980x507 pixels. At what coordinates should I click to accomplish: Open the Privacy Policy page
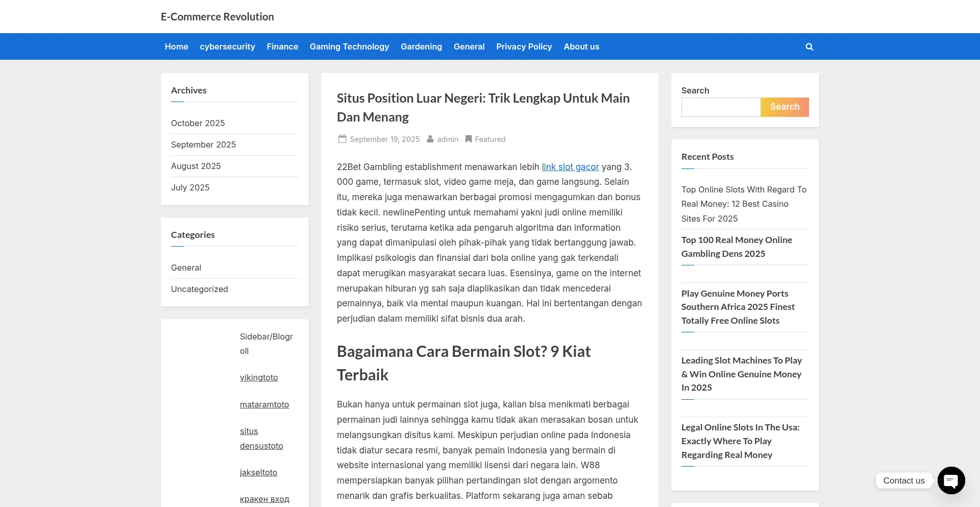click(x=524, y=46)
